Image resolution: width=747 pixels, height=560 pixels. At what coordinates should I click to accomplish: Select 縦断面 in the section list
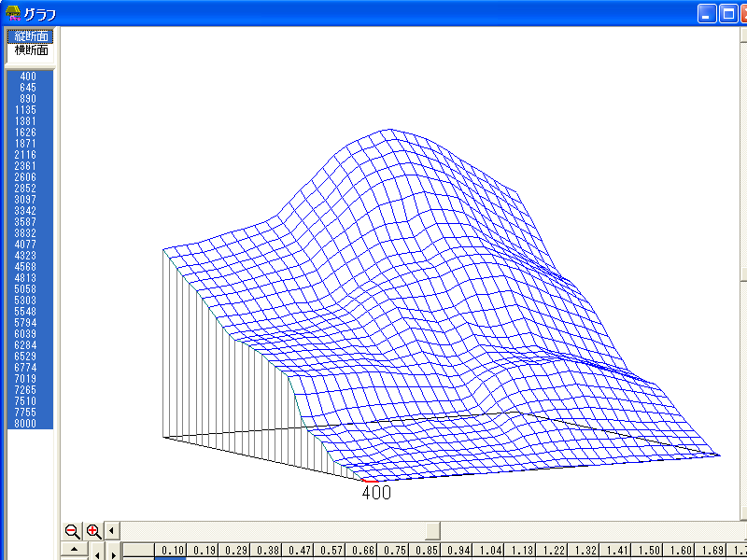(31, 36)
